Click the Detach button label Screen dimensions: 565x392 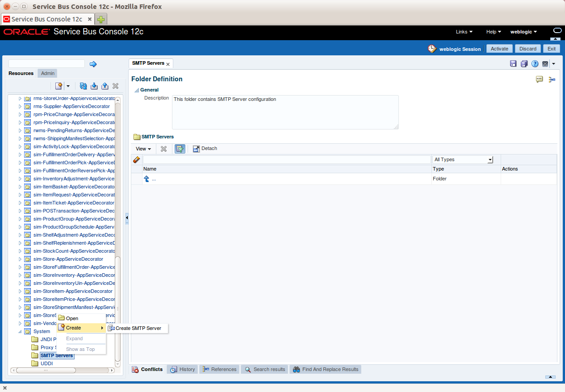click(x=209, y=148)
